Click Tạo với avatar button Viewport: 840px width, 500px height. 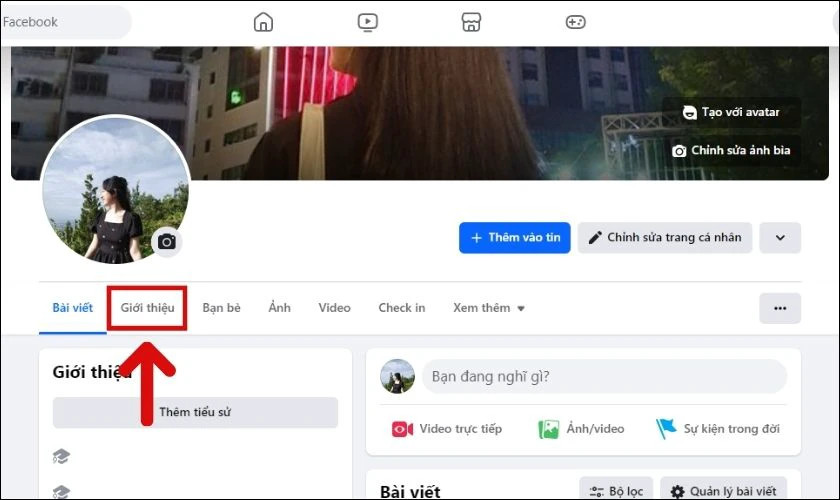(x=731, y=112)
